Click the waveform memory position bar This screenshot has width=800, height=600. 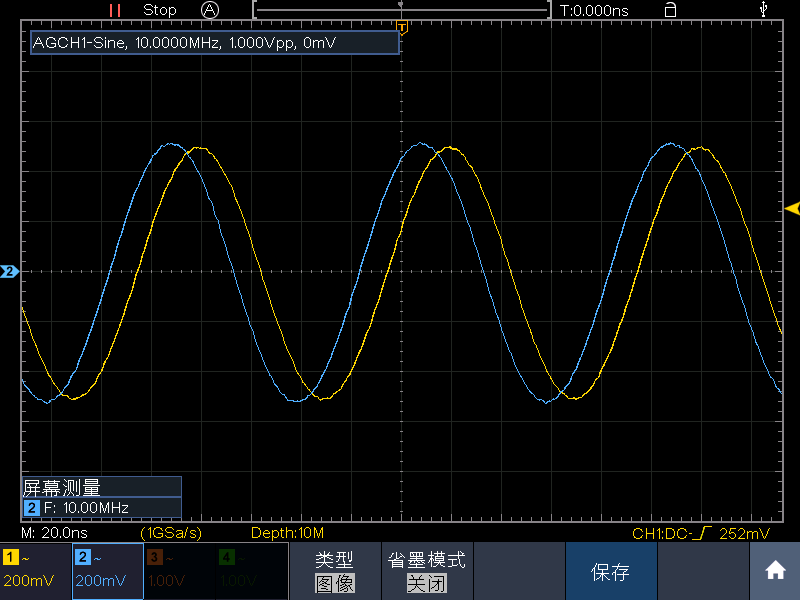tap(401, 10)
